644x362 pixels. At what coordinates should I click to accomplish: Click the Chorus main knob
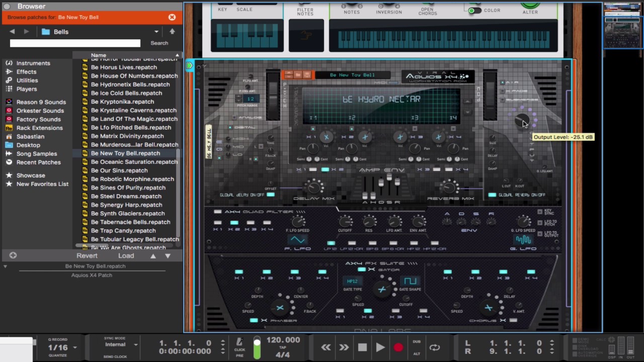click(488, 308)
